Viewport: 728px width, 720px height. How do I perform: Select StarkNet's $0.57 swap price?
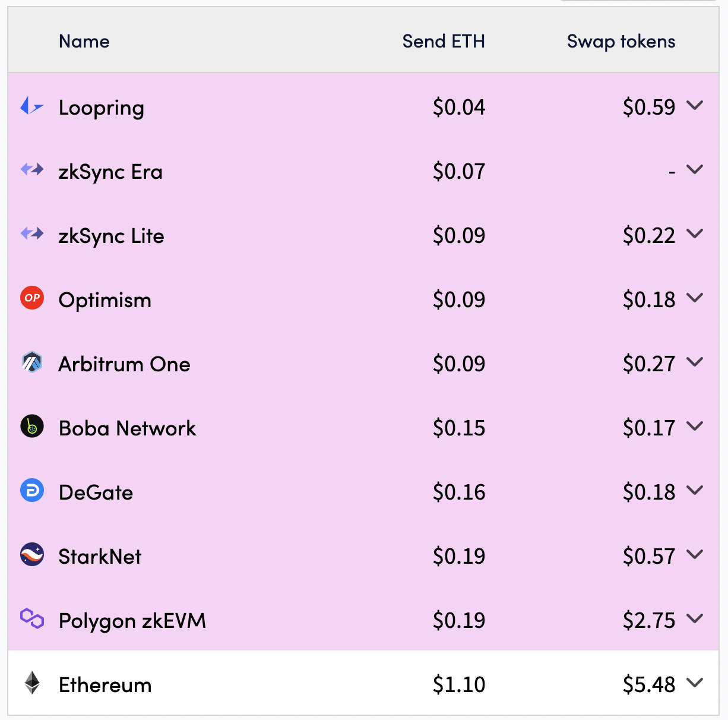tap(649, 556)
